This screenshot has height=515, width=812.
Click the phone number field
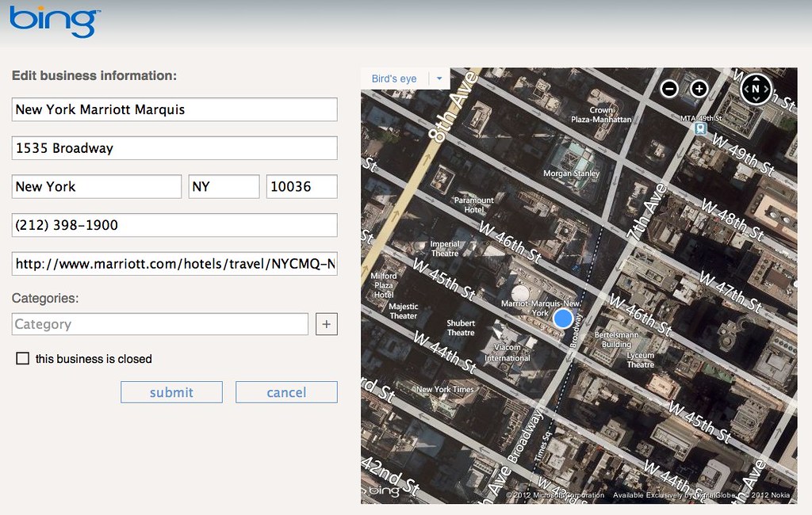coord(174,225)
